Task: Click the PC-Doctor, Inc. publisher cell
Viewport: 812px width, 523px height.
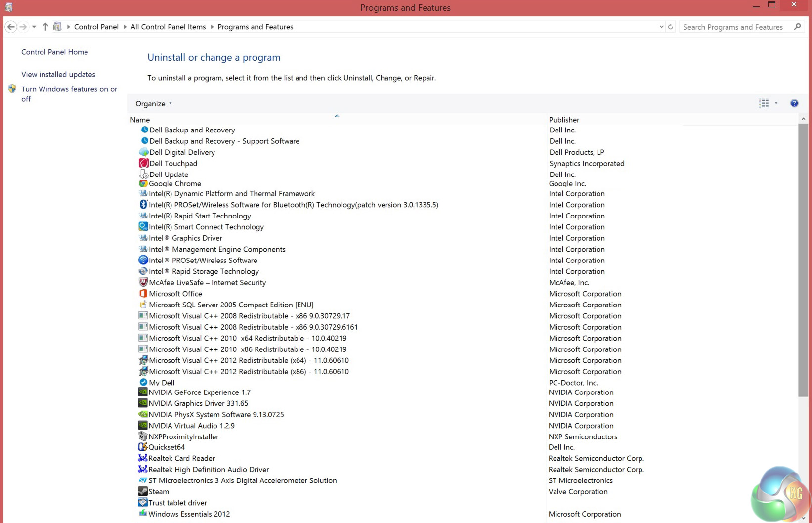Action: coord(573,383)
